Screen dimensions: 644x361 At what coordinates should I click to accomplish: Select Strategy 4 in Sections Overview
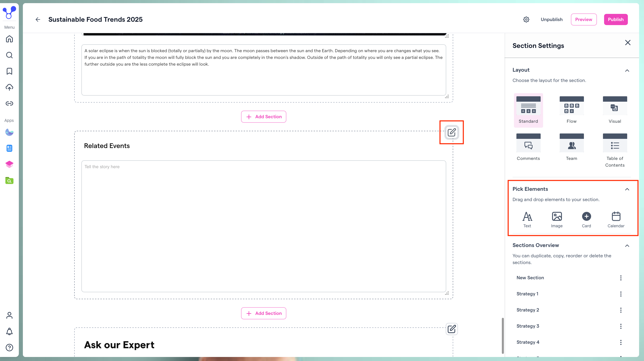point(528,342)
